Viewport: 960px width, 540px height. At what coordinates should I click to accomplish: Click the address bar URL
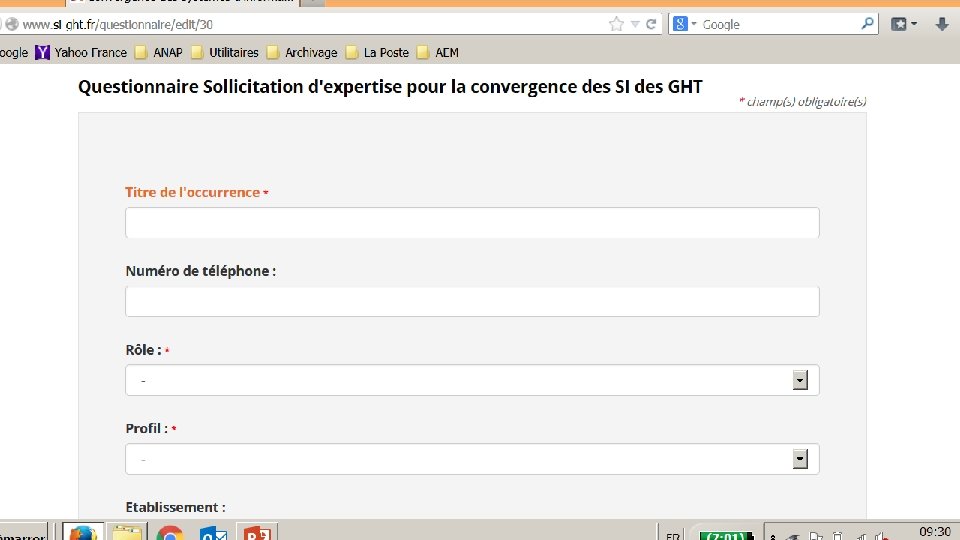[118, 24]
